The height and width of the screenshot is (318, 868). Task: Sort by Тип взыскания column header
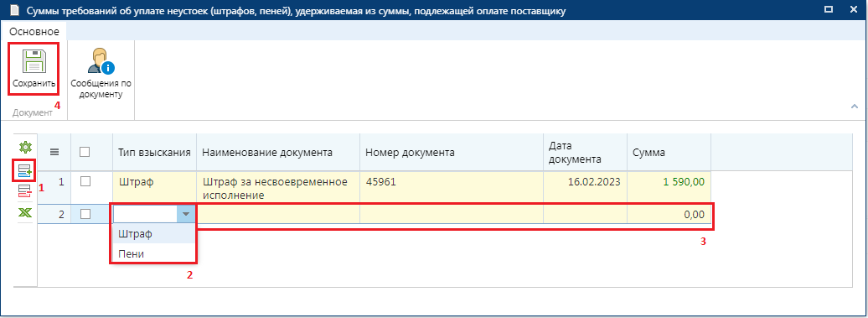point(154,153)
